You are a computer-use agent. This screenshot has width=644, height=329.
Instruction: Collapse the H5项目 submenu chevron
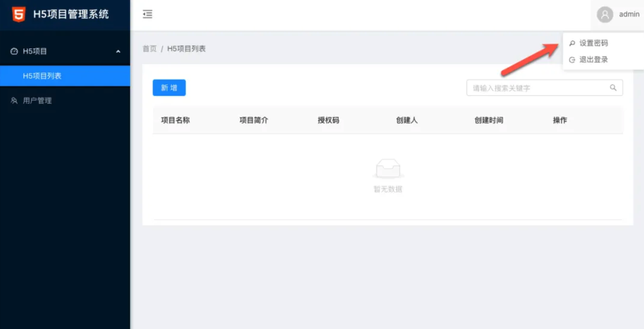(118, 52)
